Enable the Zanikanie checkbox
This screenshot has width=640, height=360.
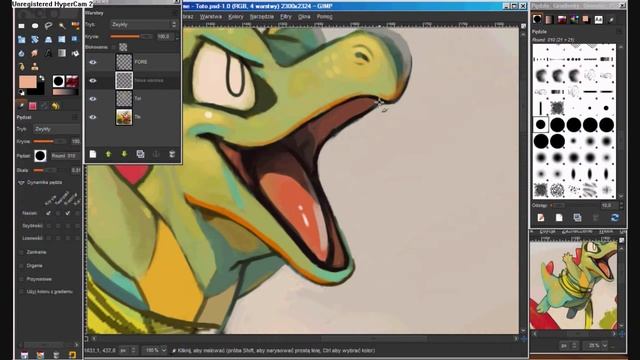point(21,252)
